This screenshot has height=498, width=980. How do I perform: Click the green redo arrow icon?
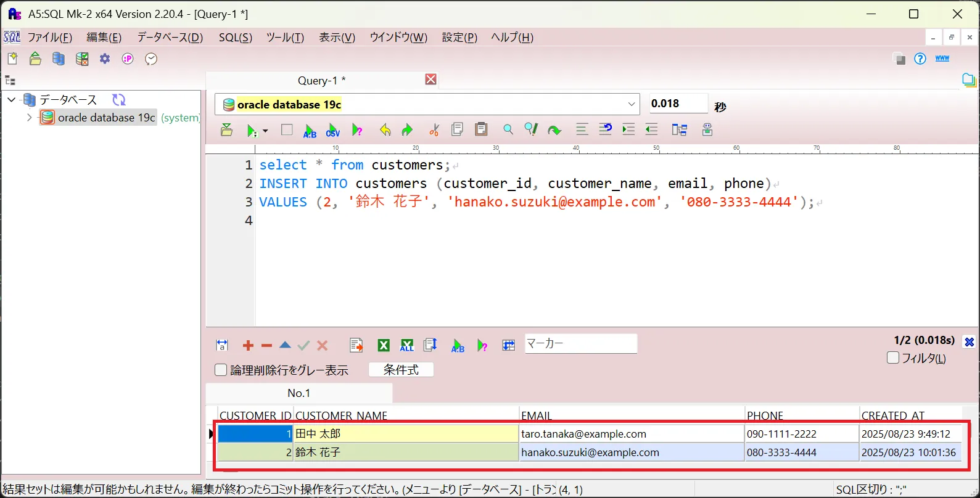point(407,130)
